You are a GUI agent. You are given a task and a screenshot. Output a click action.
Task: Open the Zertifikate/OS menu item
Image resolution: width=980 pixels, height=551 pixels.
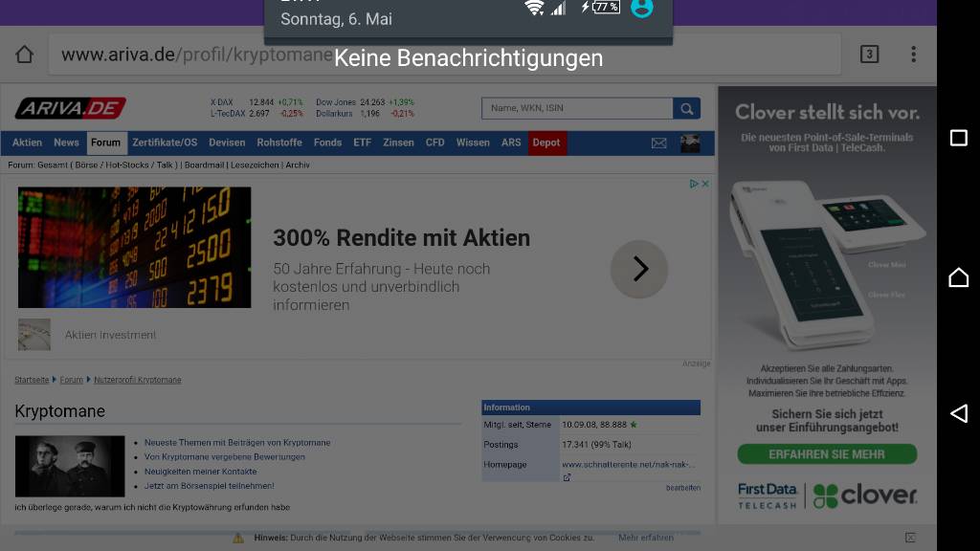click(165, 143)
